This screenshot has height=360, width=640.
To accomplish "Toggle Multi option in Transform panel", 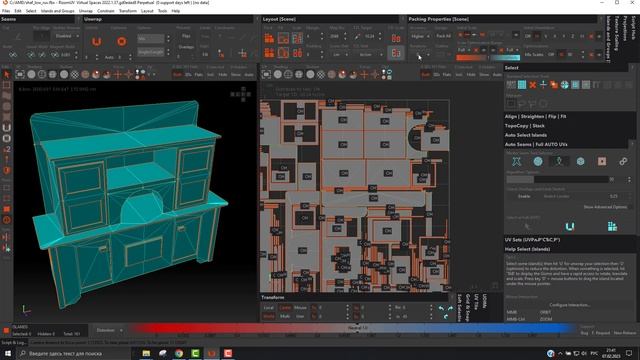I will [x=285, y=316].
